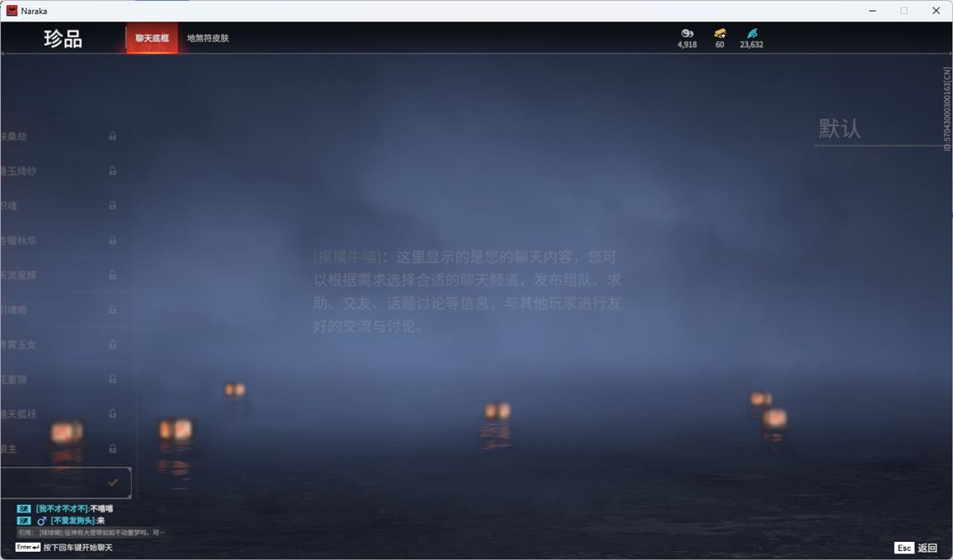Click channel badge beside 我不才不才不 message
Screen dimensions: 953x560
point(24,508)
